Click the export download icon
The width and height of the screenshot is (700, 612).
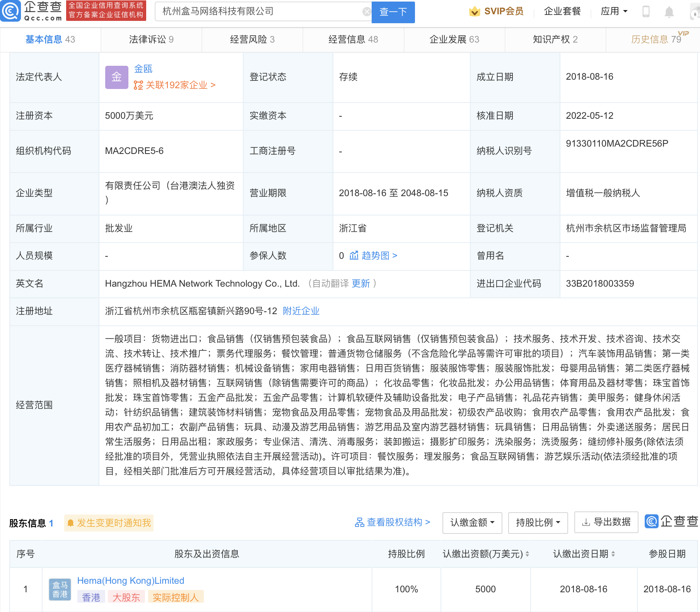[x=586, y=523]
